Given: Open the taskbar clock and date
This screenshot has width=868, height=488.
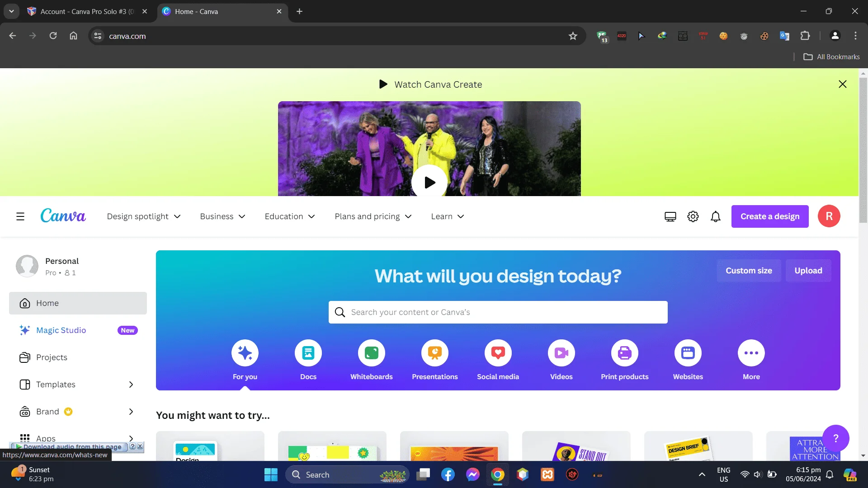Looking at the screenshot, I should pos(803,474).
